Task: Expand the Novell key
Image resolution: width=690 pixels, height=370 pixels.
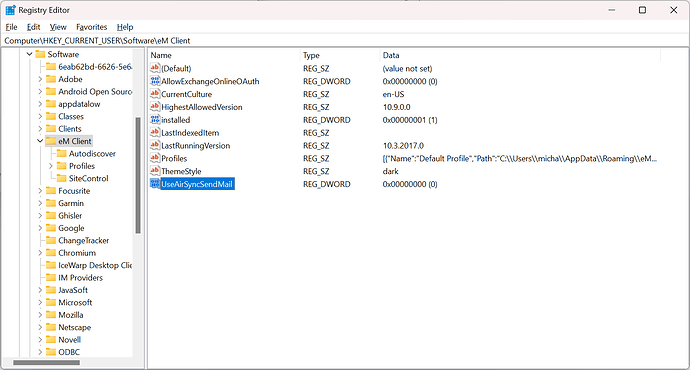Action: click(x=40, y=340)
